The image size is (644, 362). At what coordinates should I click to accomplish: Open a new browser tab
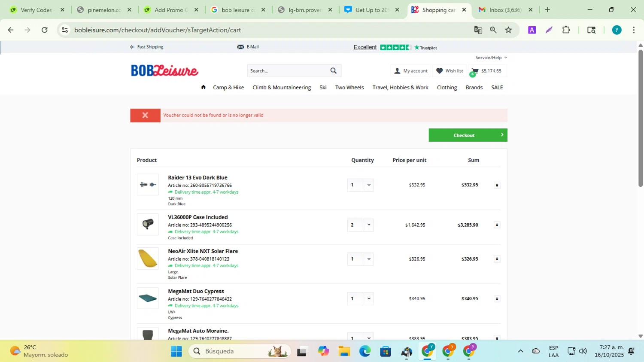tap(547, 10)
